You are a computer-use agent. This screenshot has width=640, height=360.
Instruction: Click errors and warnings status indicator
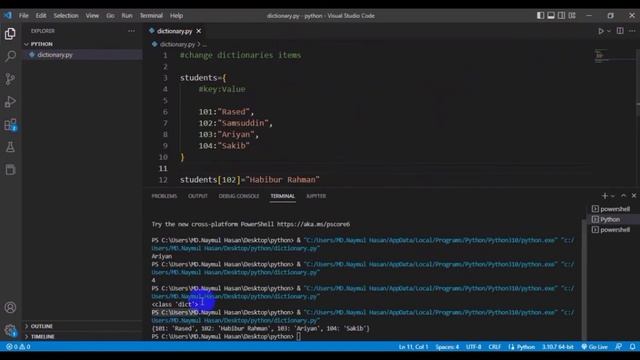tap(18, 347)
